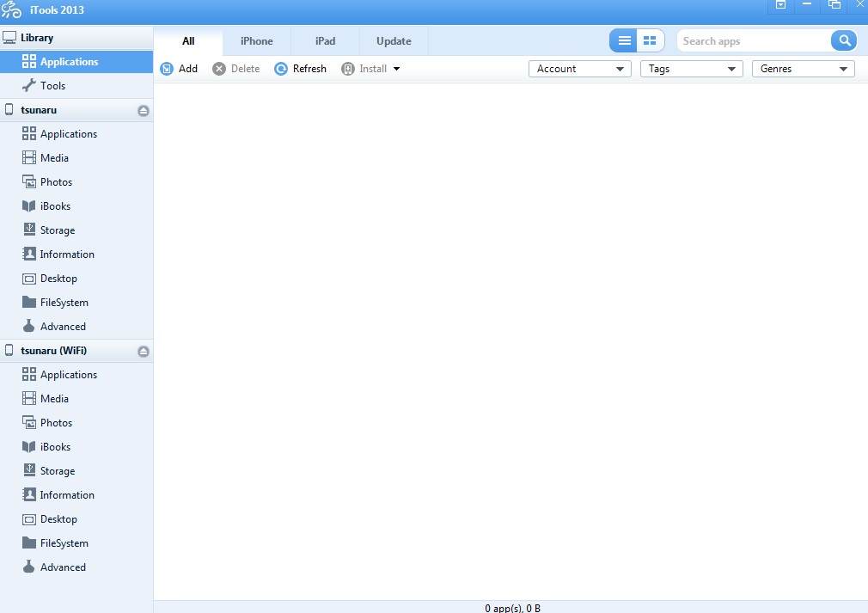Select the Library header in sidebar
Viewport: 868px width, 613px height.
click(x=76, y=38)
